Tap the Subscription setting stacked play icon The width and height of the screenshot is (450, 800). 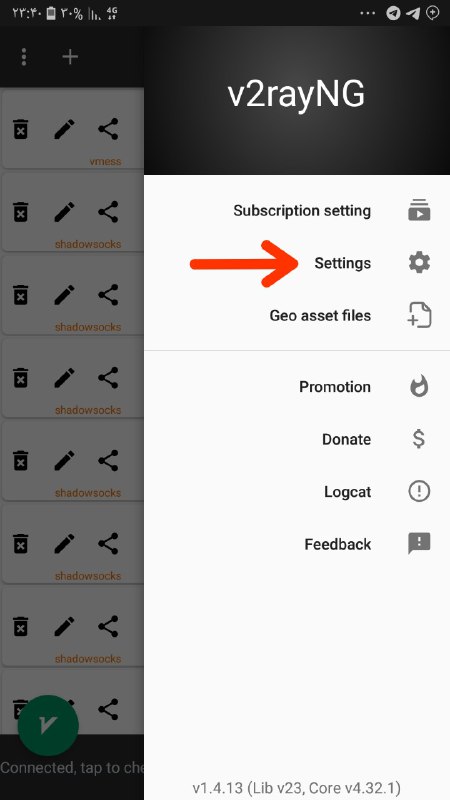pos(419,211)
